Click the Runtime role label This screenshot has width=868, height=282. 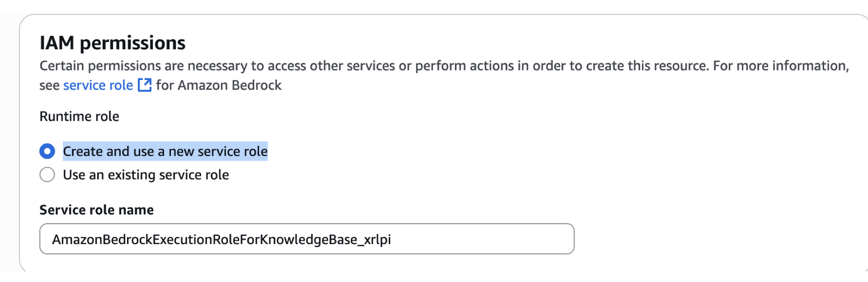(x=79, y=117)
